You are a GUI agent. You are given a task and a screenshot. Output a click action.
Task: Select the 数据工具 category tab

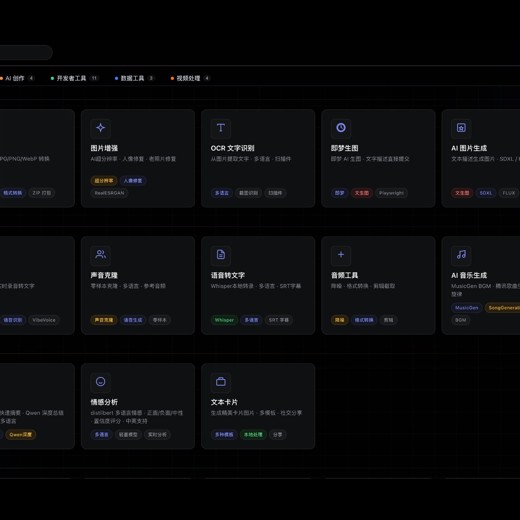pyautogui.click(x=134, y=78)
